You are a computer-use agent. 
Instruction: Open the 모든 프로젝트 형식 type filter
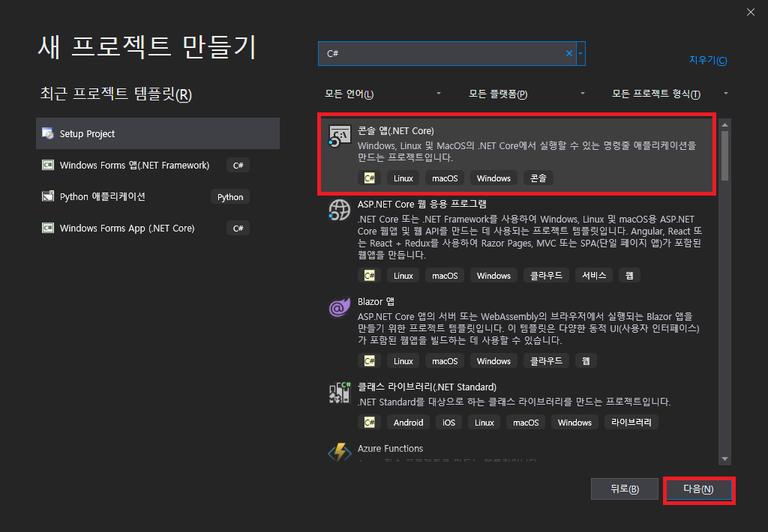[x=670, y=94]
